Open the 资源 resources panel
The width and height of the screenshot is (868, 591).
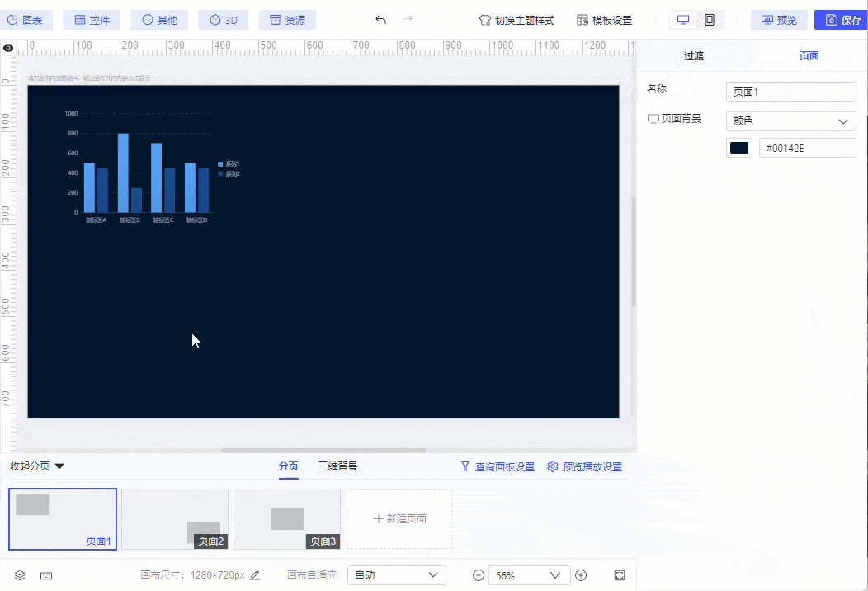pyautogui.click(x=287, y=19)
